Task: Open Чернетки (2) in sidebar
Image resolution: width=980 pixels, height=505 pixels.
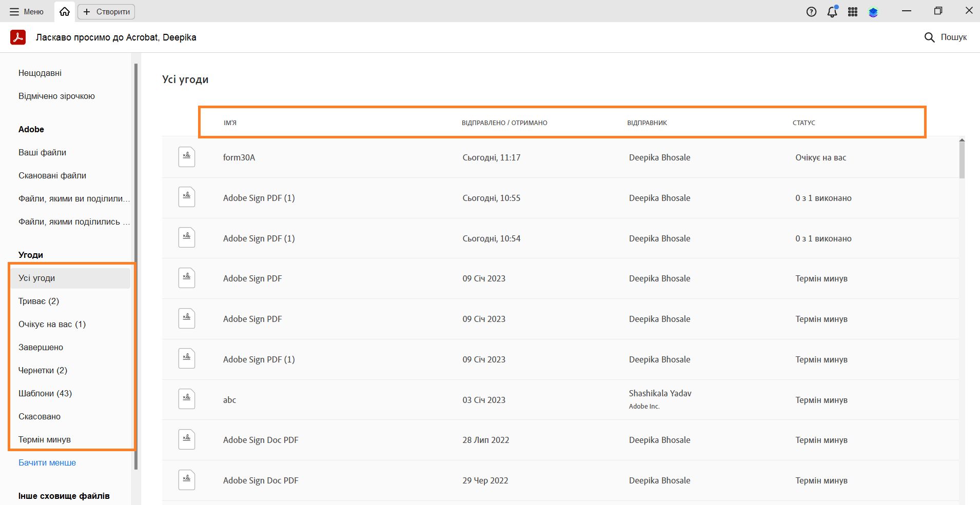Action: [43, 370]
